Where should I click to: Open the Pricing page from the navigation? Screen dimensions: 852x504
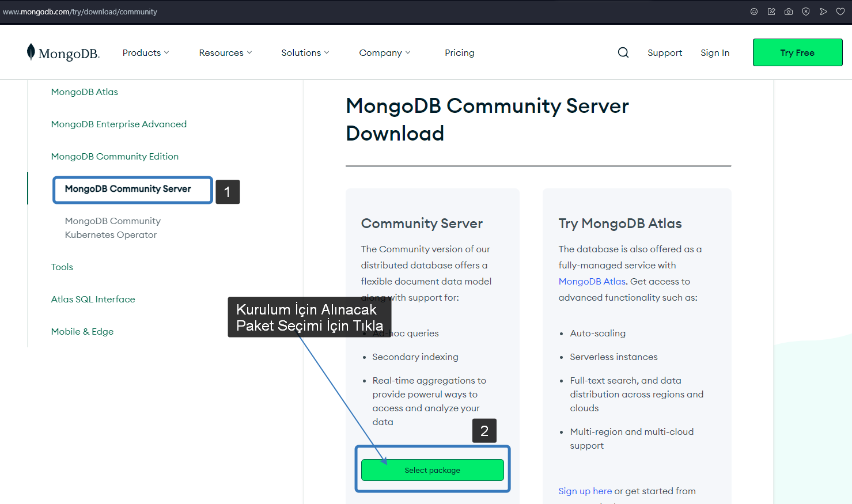point(459,52)
